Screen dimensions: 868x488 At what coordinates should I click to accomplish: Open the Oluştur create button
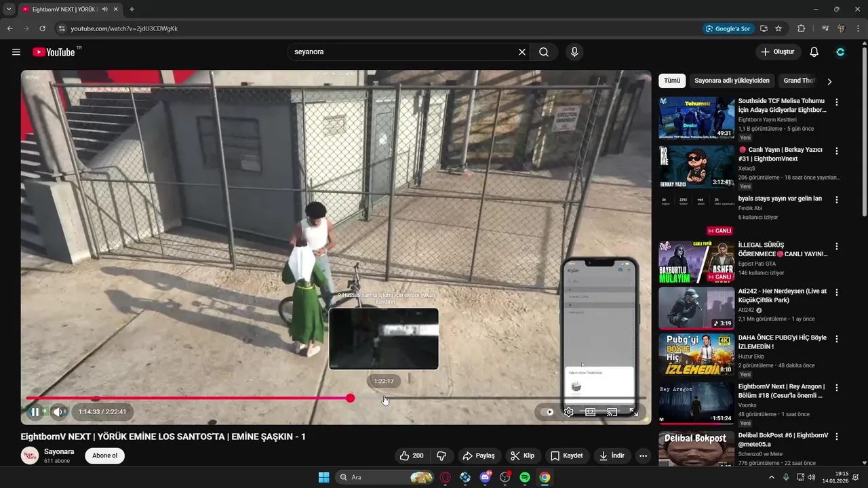778,52
